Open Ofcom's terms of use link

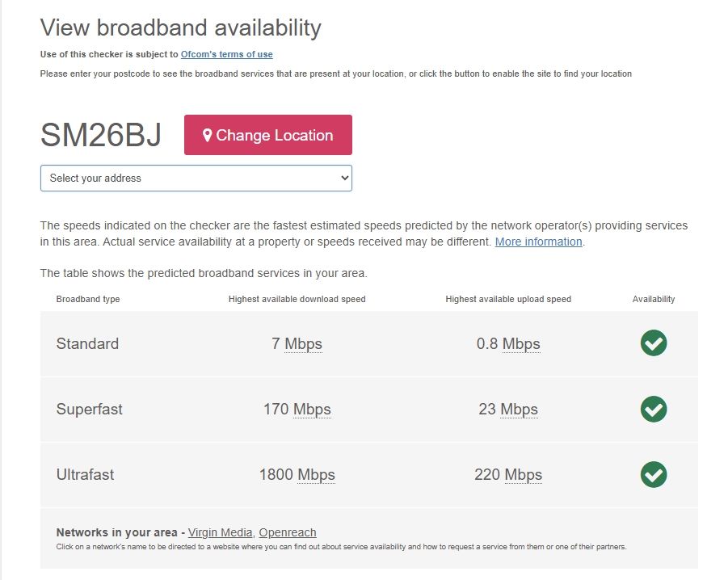point(226,54)
